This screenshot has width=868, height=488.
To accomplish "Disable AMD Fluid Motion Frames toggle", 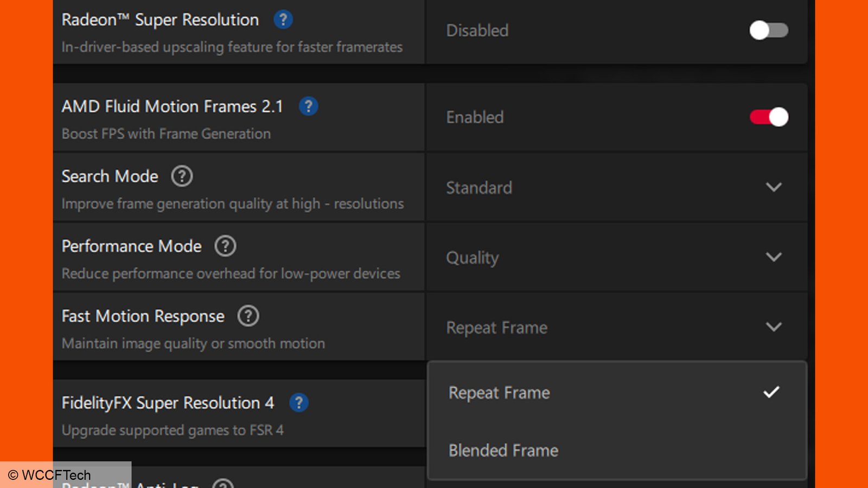I will click(x=769, y=117).
